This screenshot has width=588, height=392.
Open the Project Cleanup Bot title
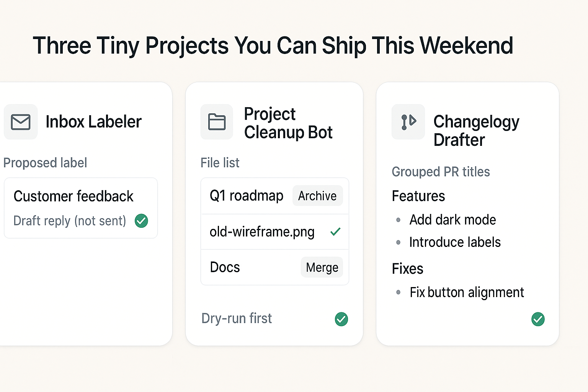(288, 123)
